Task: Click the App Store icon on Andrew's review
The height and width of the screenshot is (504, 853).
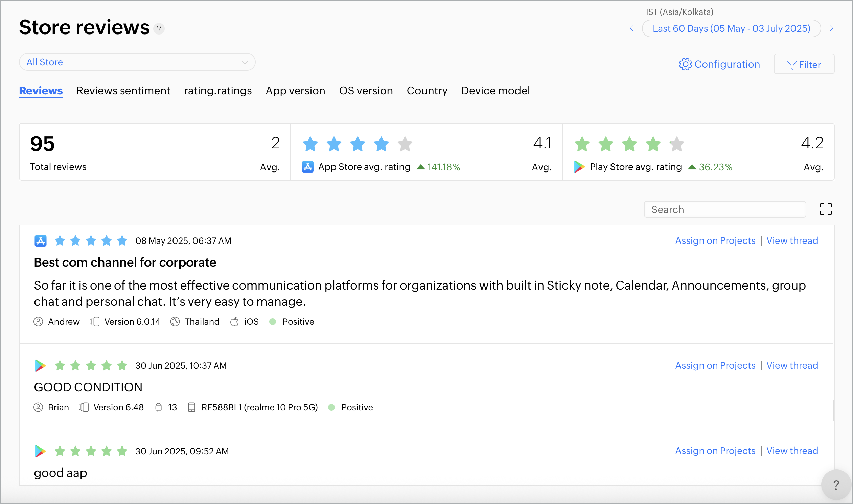Action: coord(40,241)
